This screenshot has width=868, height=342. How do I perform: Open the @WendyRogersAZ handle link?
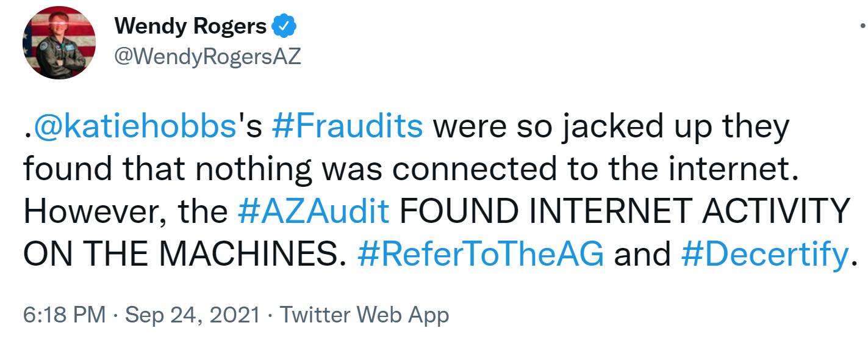click(x=208, y=57)
